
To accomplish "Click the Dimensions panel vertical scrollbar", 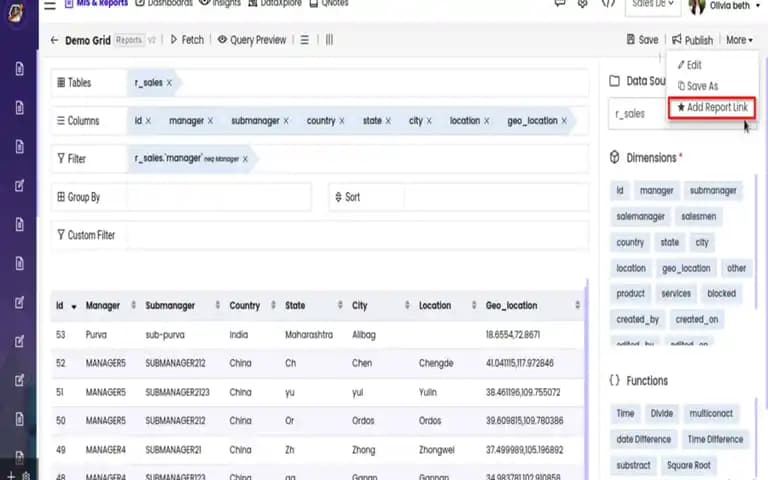I will coord(757,241).
